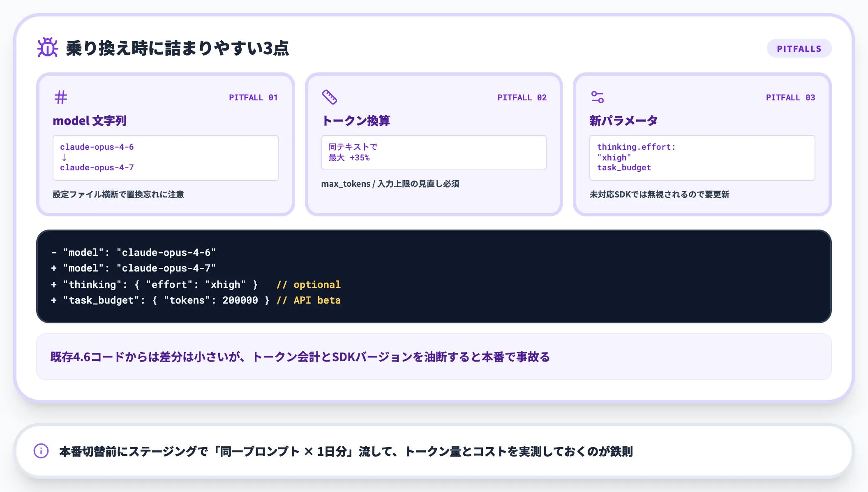Click the ruler icon on the トークン換算 card
The width and height of the screenshot is (868, 492).
pyautogui.click(x=329, y=97)
